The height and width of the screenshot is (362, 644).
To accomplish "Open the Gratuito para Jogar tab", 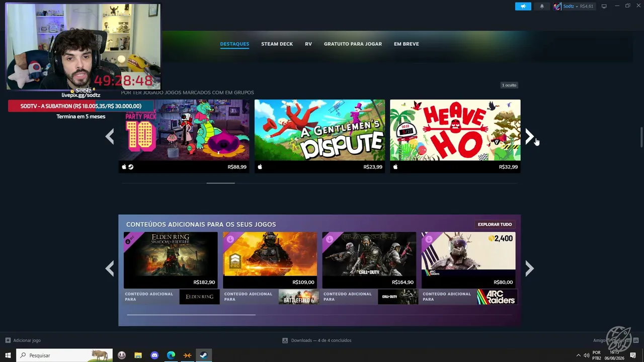I will pyautogui.click(x=353, y=44).
